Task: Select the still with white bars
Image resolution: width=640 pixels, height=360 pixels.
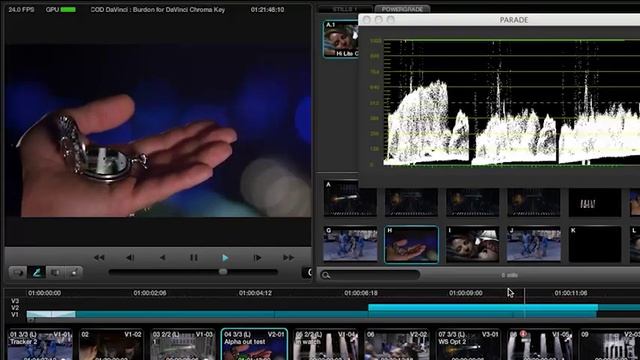Action: coord(595,202)
